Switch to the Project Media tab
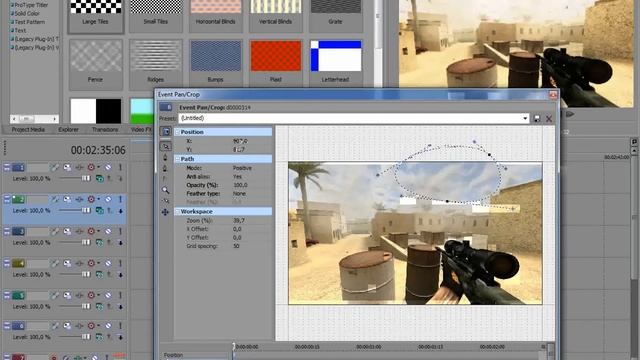This screenshot has width=640, height=360. (x=28, y=129)
